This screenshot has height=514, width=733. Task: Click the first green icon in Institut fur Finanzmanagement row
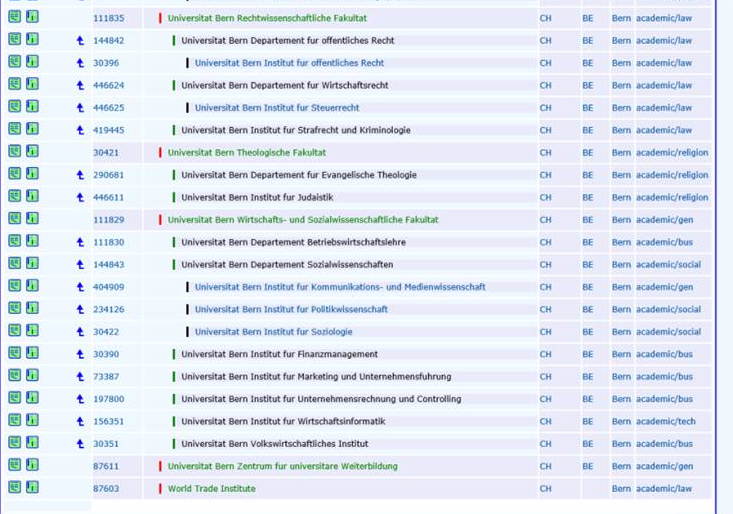[14, 353]
